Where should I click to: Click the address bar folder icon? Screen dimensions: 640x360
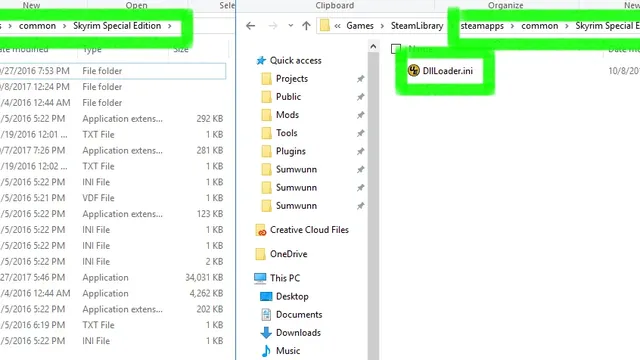tap(324, 25)
